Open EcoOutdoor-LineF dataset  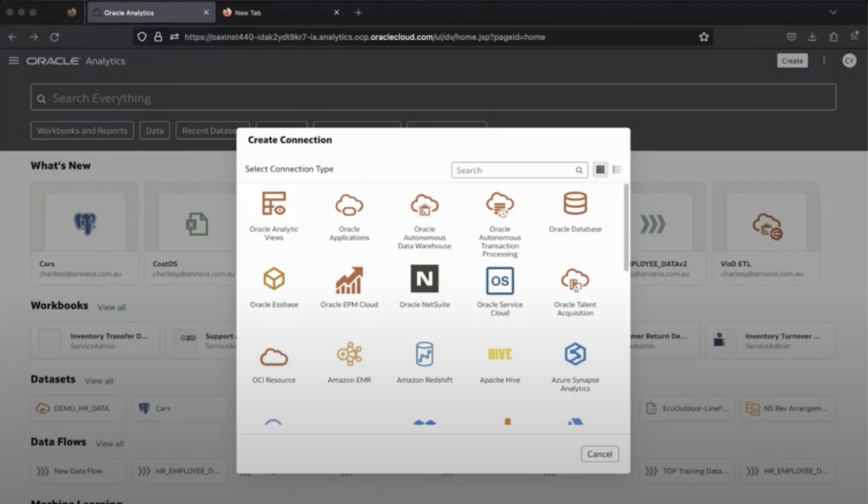(687, 408)
